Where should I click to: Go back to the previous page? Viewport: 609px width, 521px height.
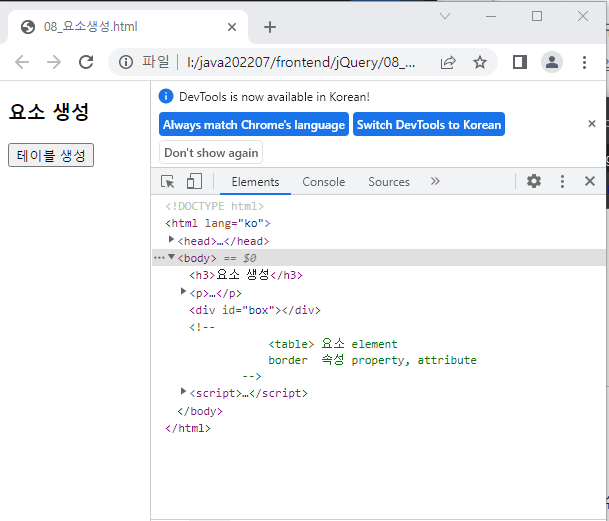[x=22, y=62]
